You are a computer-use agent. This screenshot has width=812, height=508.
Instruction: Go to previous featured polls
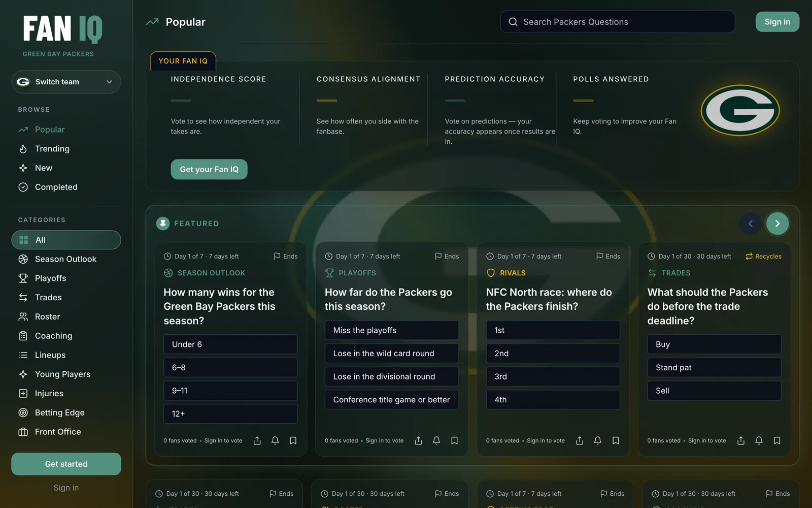(751, 224)
